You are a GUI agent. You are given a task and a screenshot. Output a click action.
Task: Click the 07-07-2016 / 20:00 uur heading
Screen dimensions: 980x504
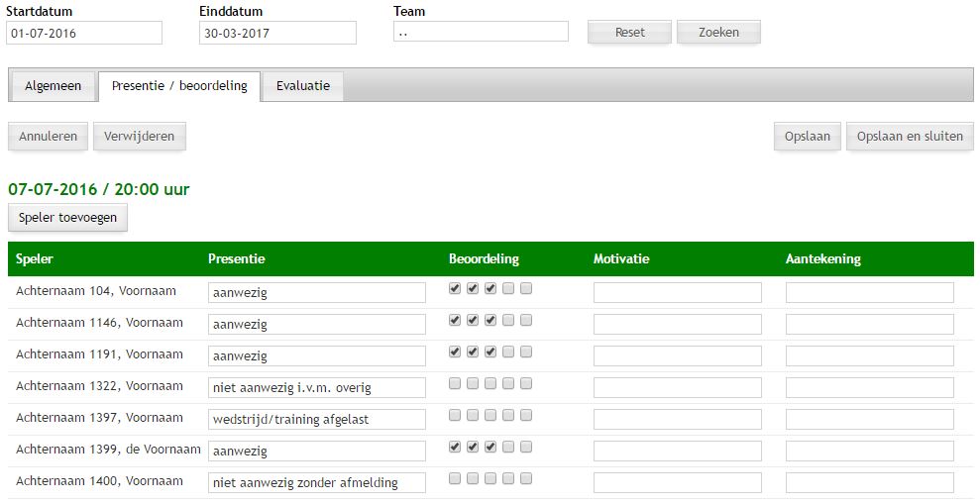click(x=99, y=189)
